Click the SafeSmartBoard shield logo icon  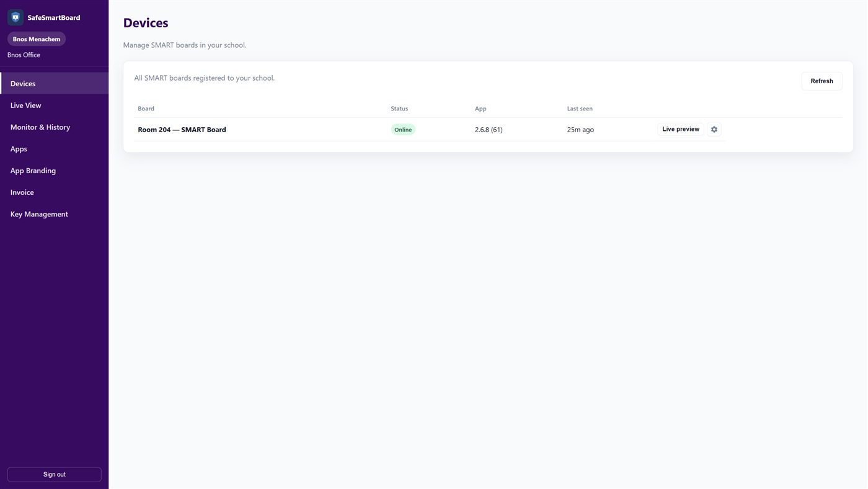coord(15,17)
